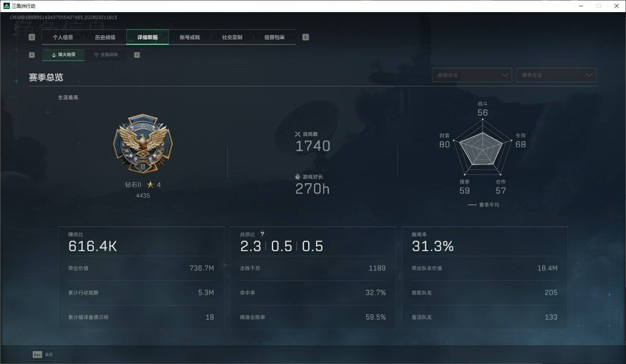Screen dimensions: 626x364
Task: Click the Diamond II eagle rank badge
Action: (143, 144)
